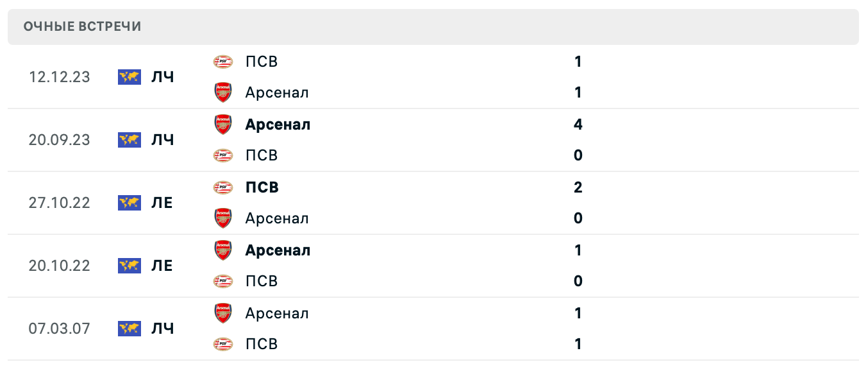
Task: Click the 07.03.07 match date
Action: pyautogui.click(x=60, y=329)
